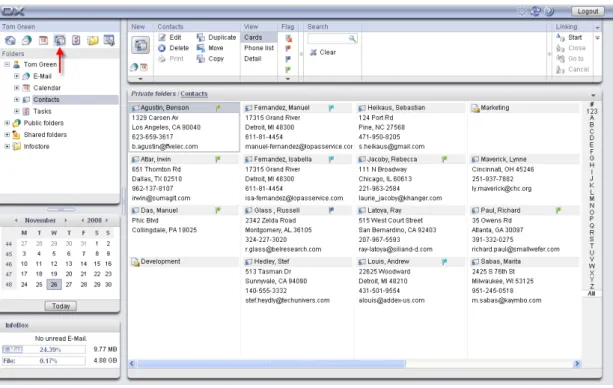
Task: Expand Shared folders
Action: point(7,135)
